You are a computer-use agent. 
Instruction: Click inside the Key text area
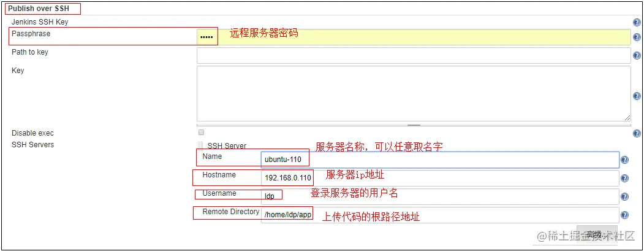coord(414,94)
